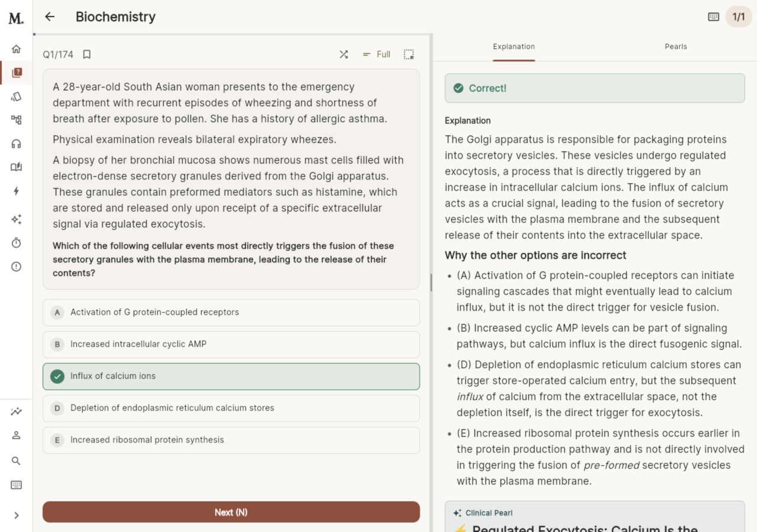Click the Biochemistry page title
The height and width of the screenshot is (532, 757).
(115, 17)
